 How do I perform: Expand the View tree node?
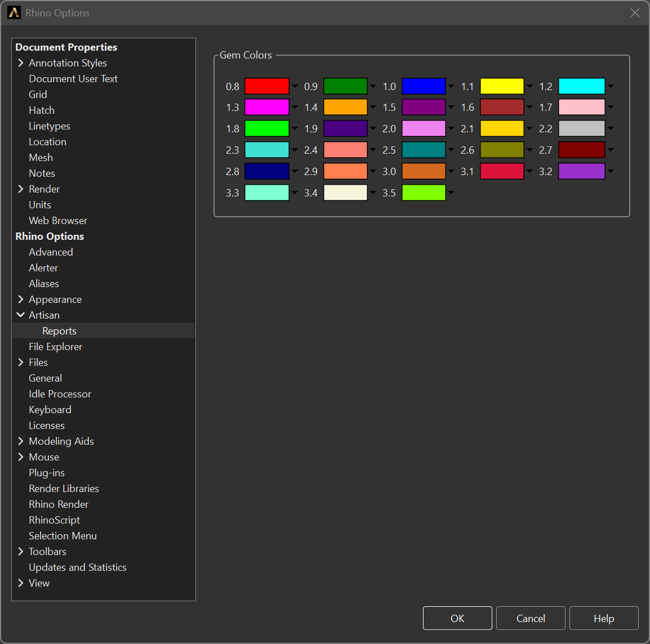click(x=21, y=583)
